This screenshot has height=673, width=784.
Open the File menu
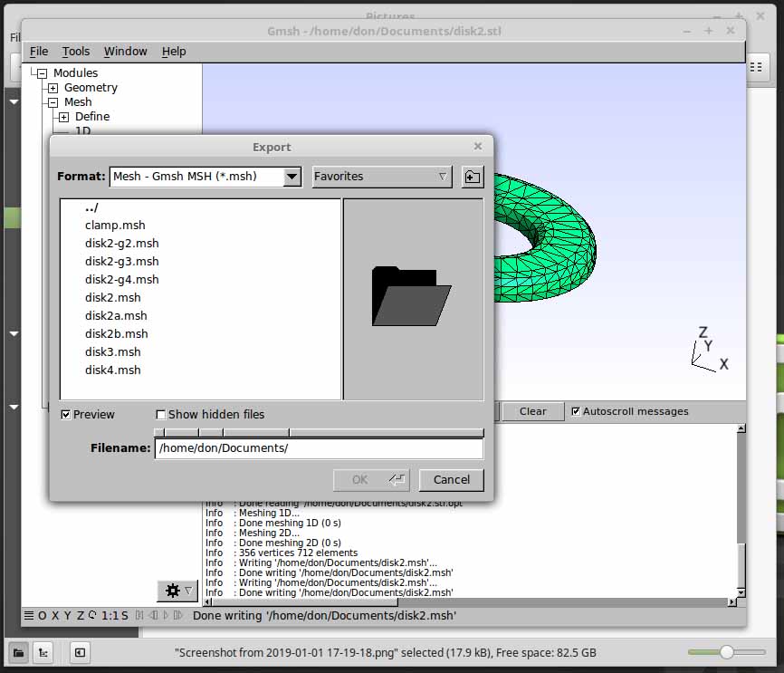(x=39, y=51)
